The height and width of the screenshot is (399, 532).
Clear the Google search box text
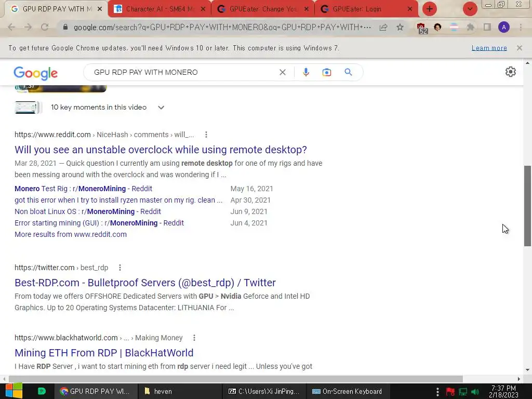[x=282, y=72]
